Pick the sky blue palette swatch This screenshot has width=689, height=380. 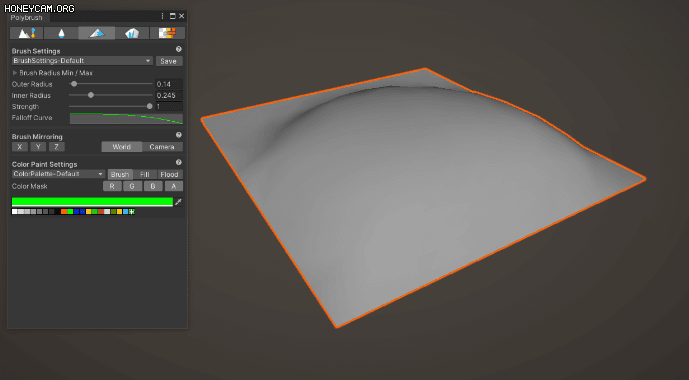pos(126,212)
